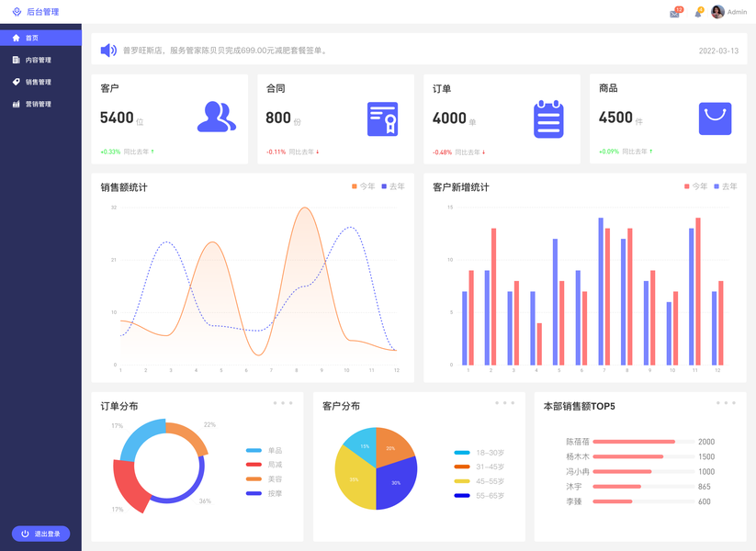Click the 4000 订单 count
Image resolution: width=756 pixels, height=551 pixels.
tap(449, 118)
